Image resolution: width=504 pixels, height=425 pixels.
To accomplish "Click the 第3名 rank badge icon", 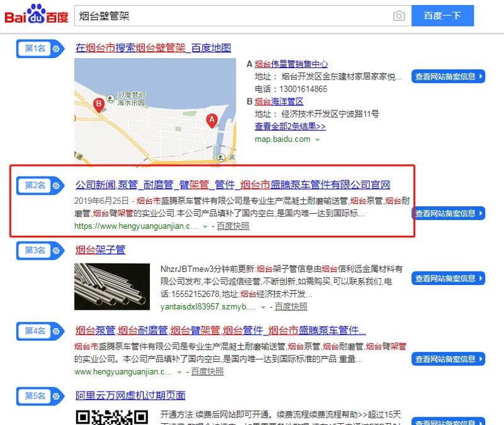I will [x=40, y=250].
